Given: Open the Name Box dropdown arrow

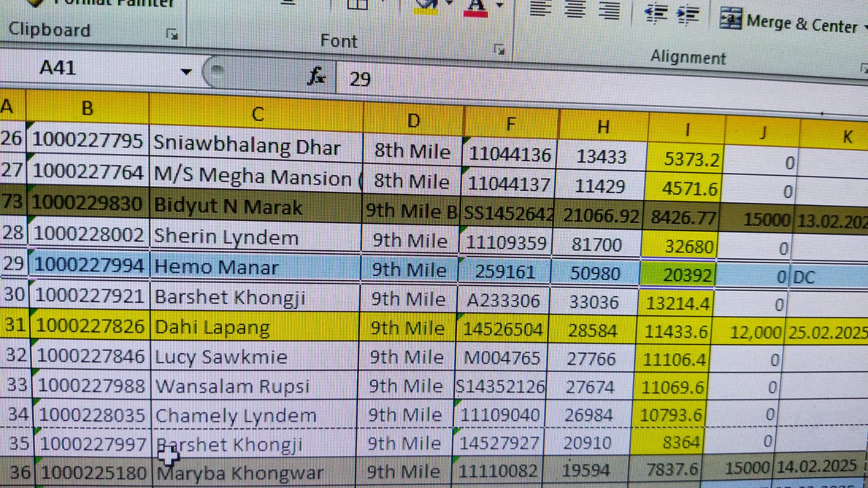Looking at the screenshot, I should tap(186, 71).
